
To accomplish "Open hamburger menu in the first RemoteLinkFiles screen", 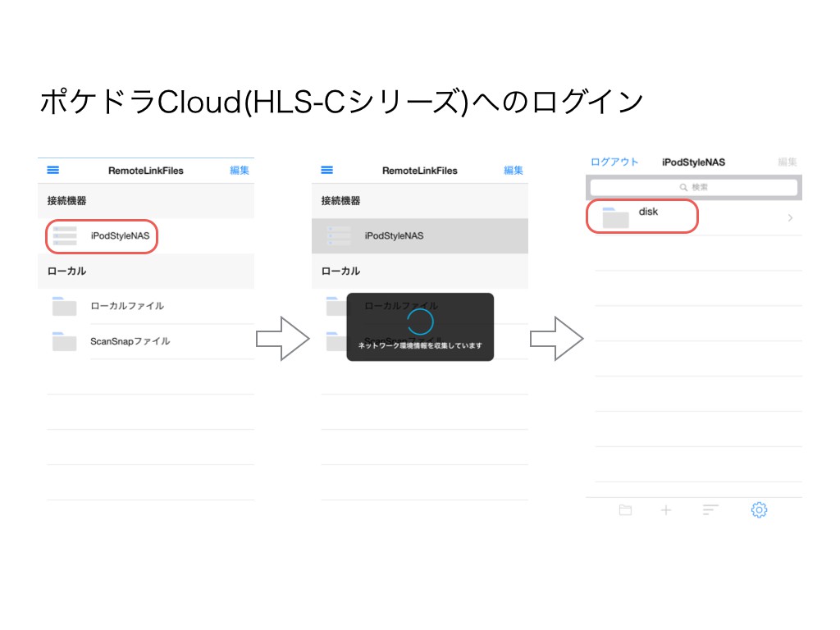I will point(53,170).
